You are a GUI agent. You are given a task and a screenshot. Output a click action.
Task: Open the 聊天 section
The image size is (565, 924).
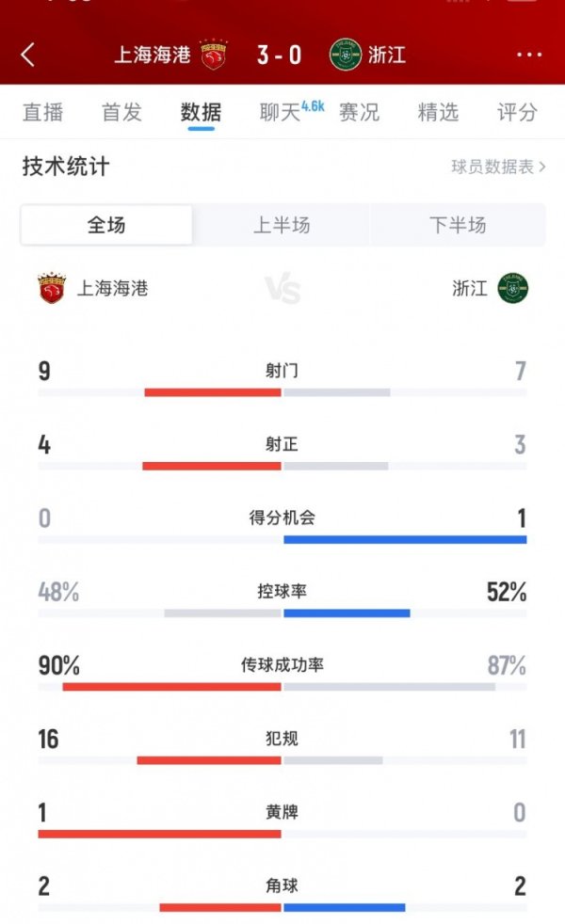278,113
